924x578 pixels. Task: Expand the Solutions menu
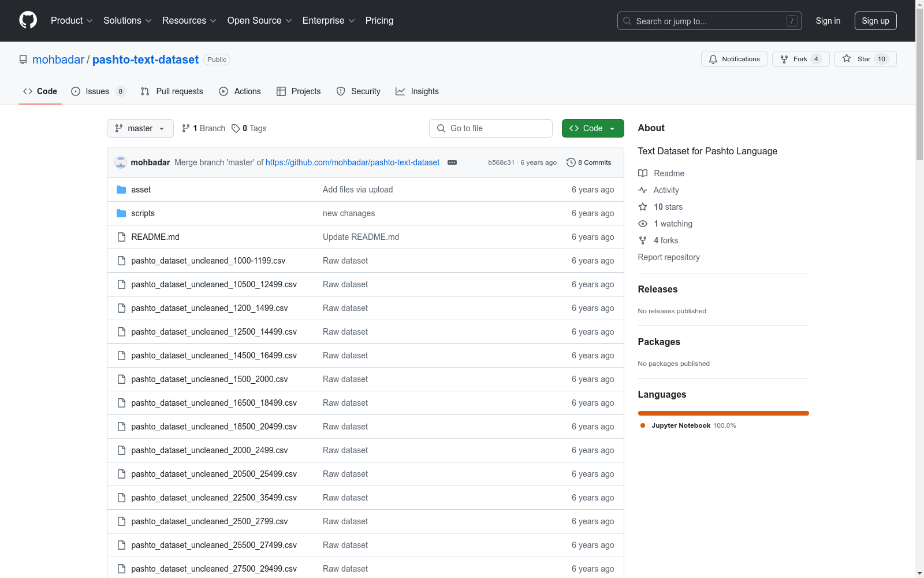pyautogui.click(x=127, y=21)
